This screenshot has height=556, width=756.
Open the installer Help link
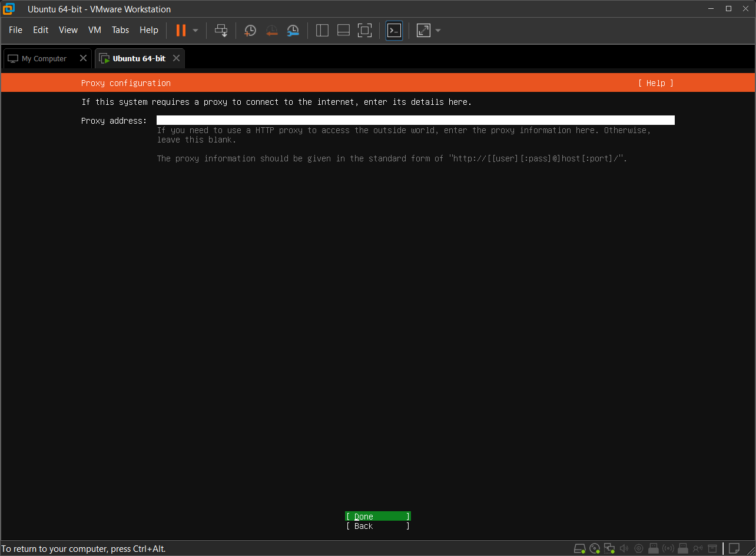coord(655,83)
